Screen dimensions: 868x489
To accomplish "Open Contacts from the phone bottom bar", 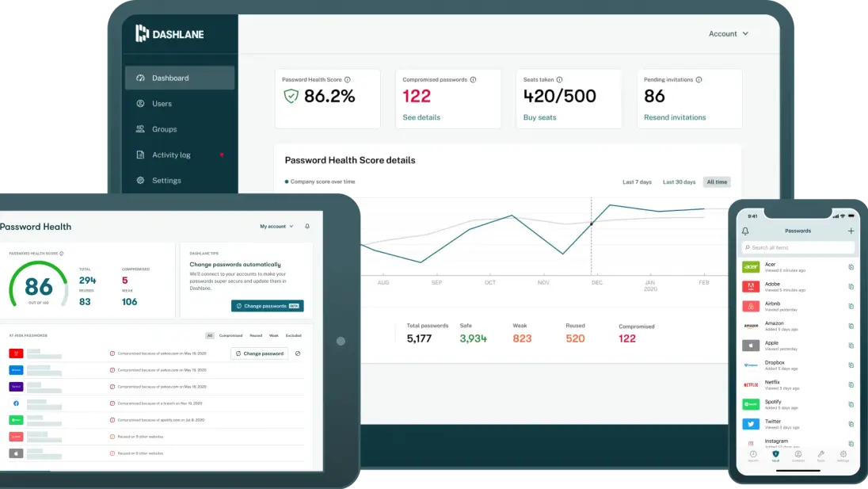I will tap(798, 455).
